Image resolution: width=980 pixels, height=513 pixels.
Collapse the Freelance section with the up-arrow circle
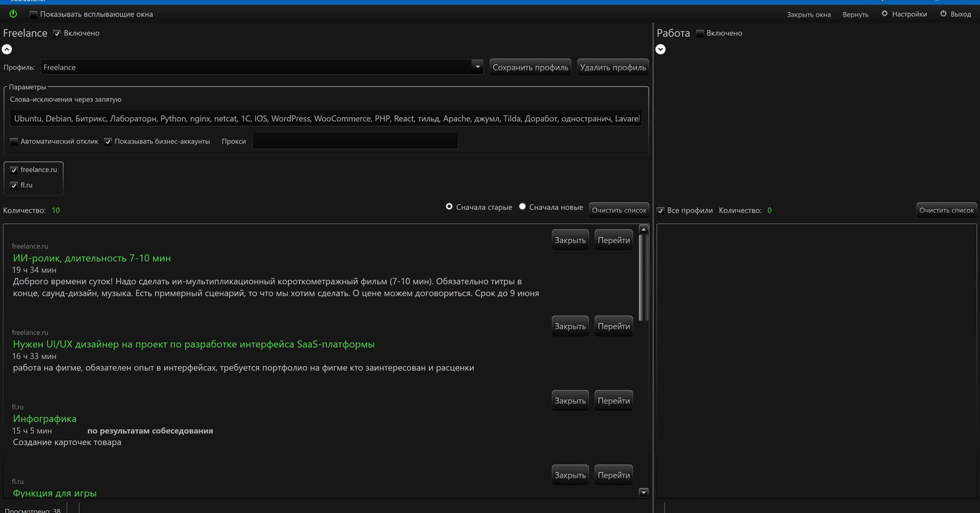7,49
